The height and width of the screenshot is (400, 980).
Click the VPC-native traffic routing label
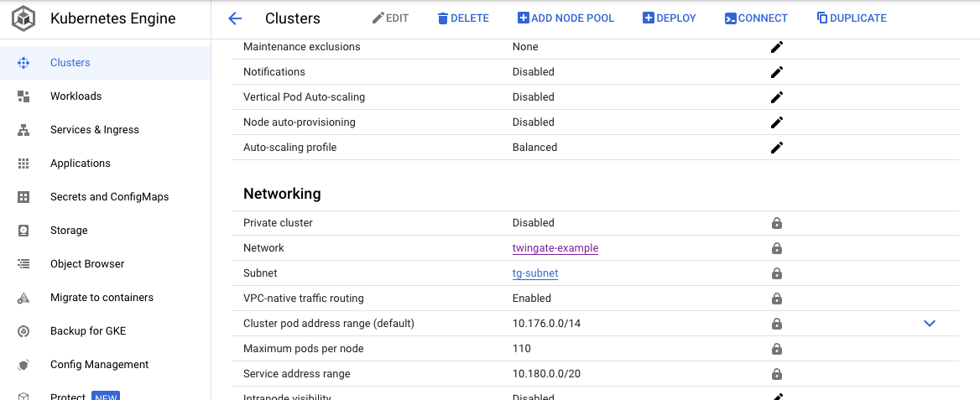click(x=303, y=299)
